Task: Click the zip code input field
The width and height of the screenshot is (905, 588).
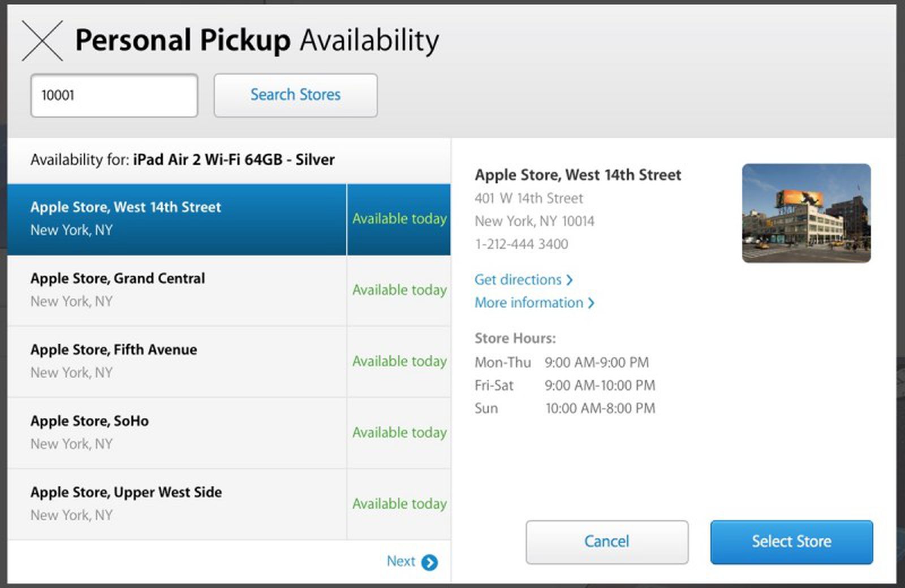Action: pos(113,95)
